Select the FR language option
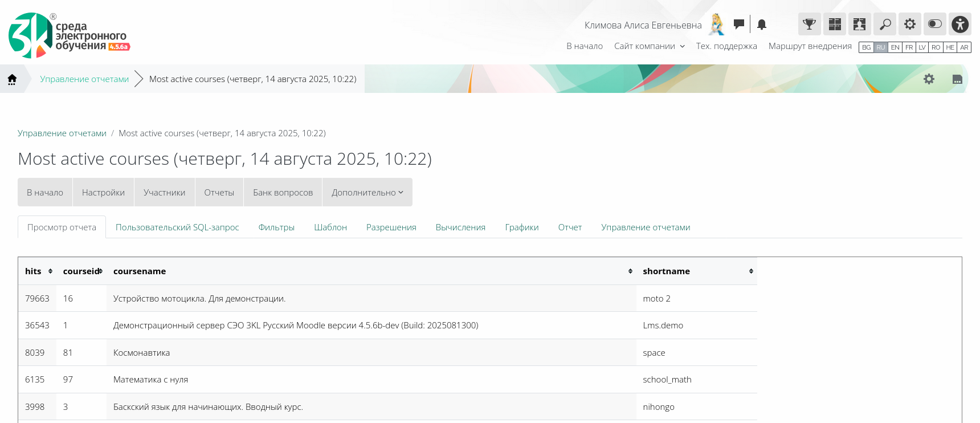 pyautogui.click(x=909, y=47)
